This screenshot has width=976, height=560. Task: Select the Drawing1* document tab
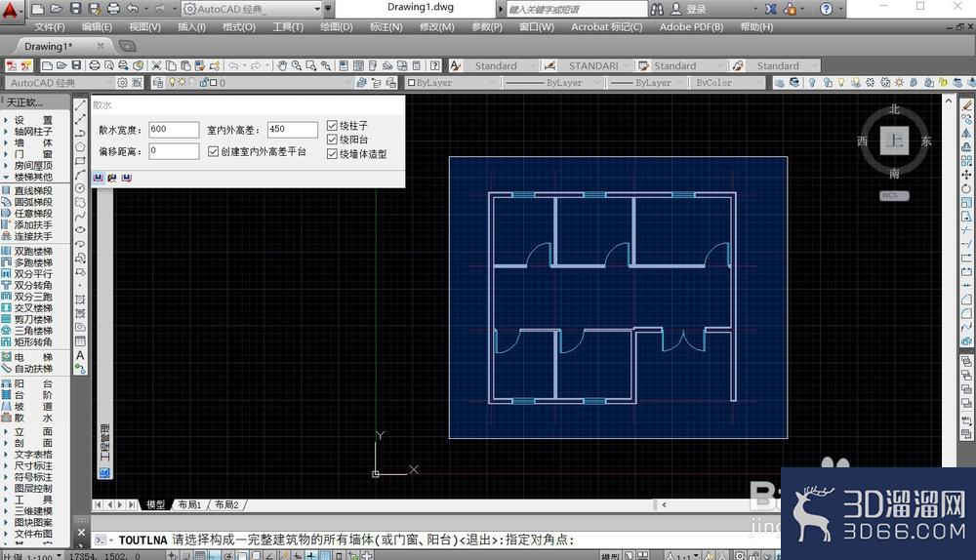tap(49, 46)
